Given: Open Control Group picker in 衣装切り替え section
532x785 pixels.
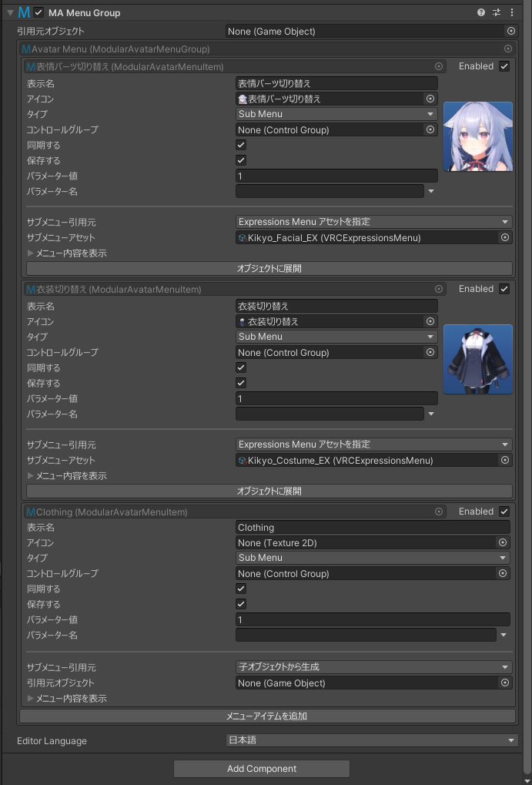Looking at the screenshot, I should [430, 353].
